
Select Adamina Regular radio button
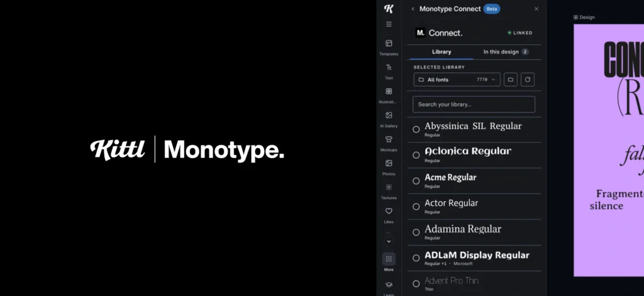(416, 232)
